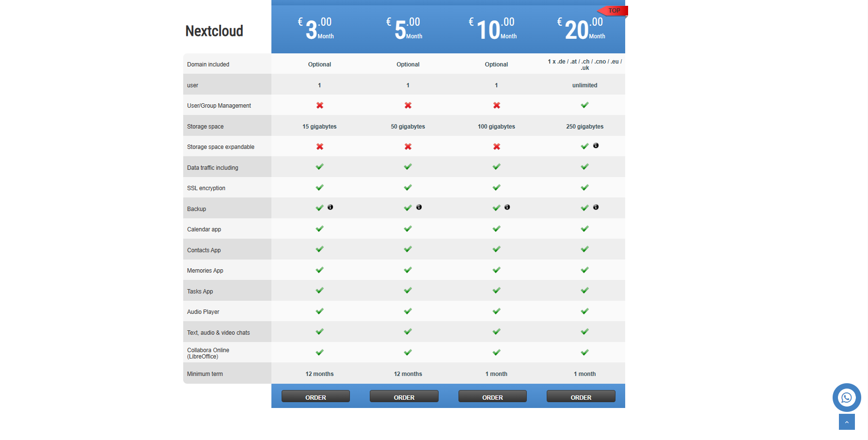
Task: Order the €3 per month plan
Action: pyautogui.click(x=316, y=396)
